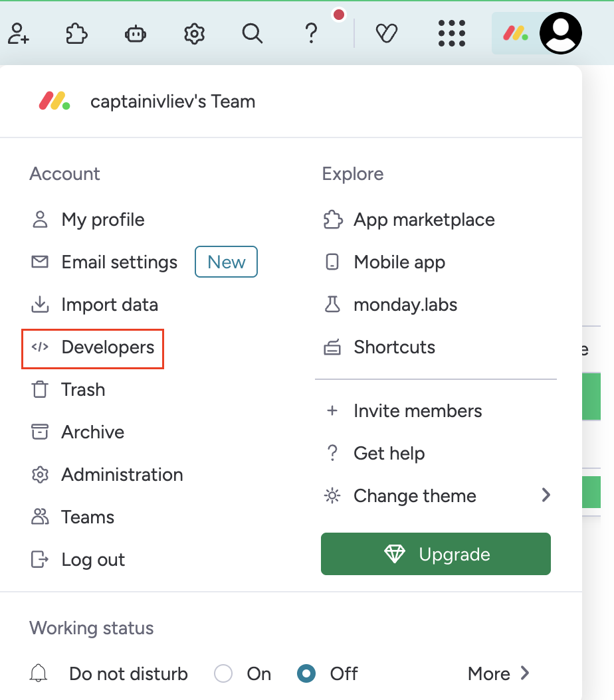Viewport: 614px width, 700px height.
Task: Click the question mark beside Get help
Action: [x=332, y=453]
